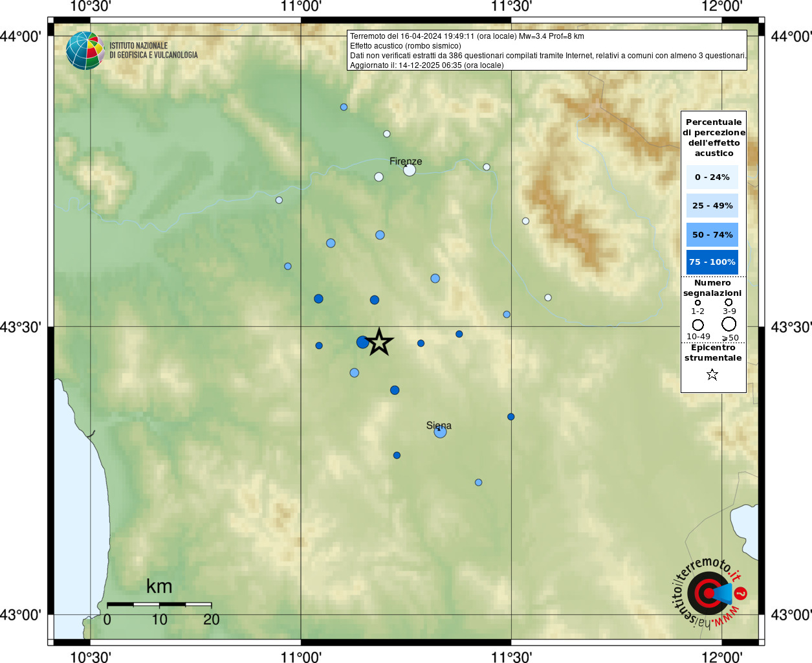
Task: Click the large dark blue circle beside epicenter star
Action: coord(363,342)
